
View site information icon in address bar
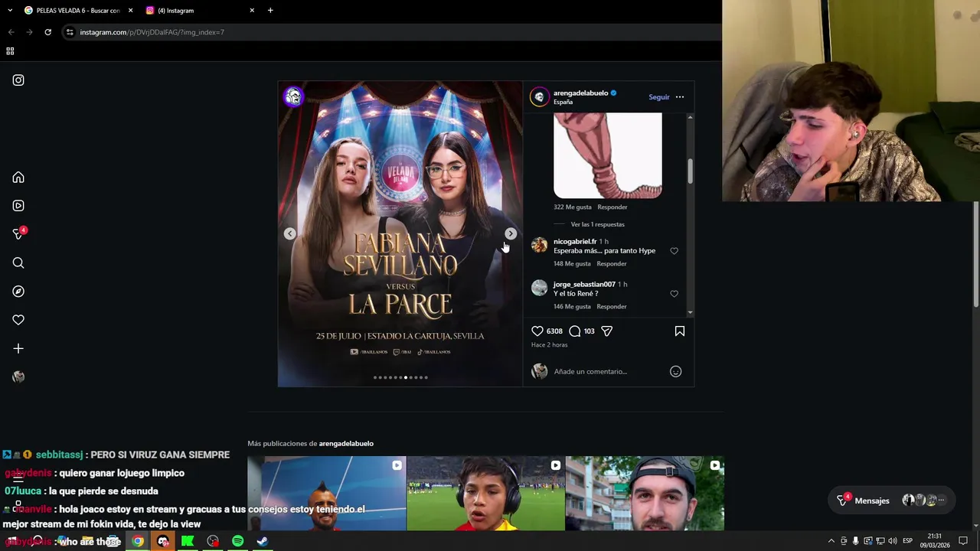(x=70, y=32)
